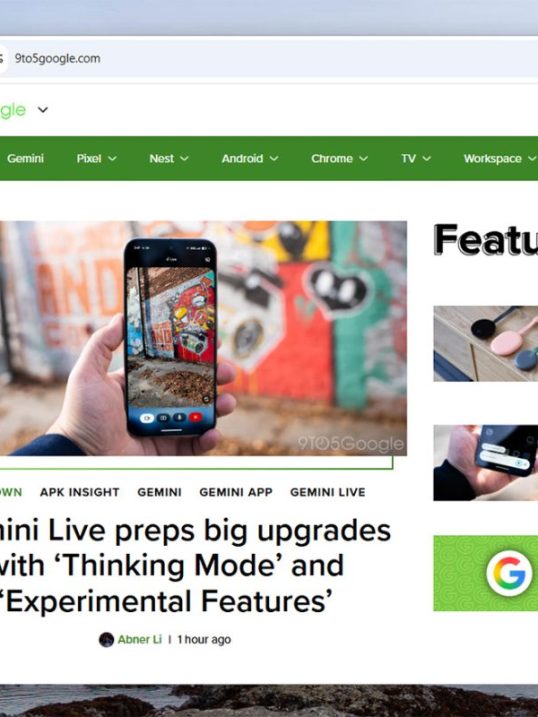Expand the Chrome nav dropdown

click(x=339, y=159)
